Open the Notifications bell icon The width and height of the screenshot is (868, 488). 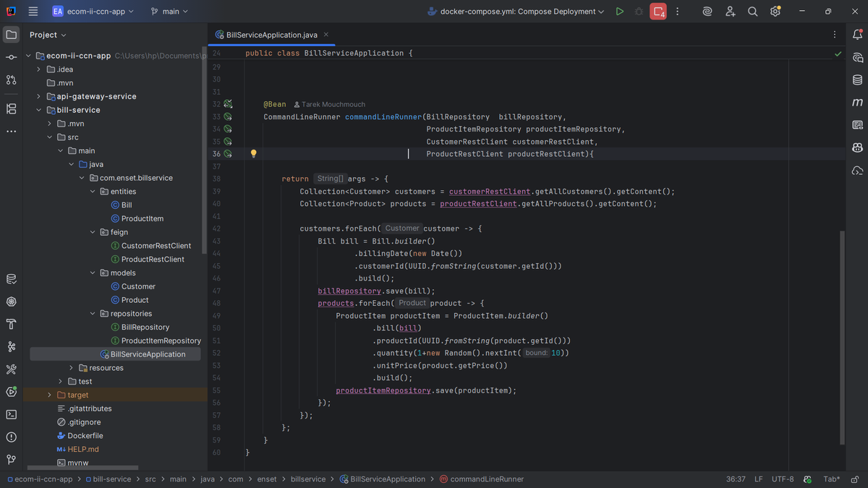857,35
